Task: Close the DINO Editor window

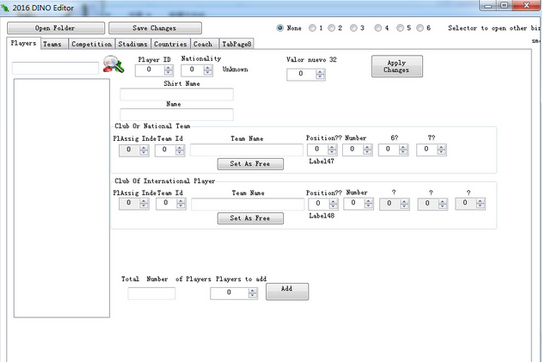Action: 526,5
